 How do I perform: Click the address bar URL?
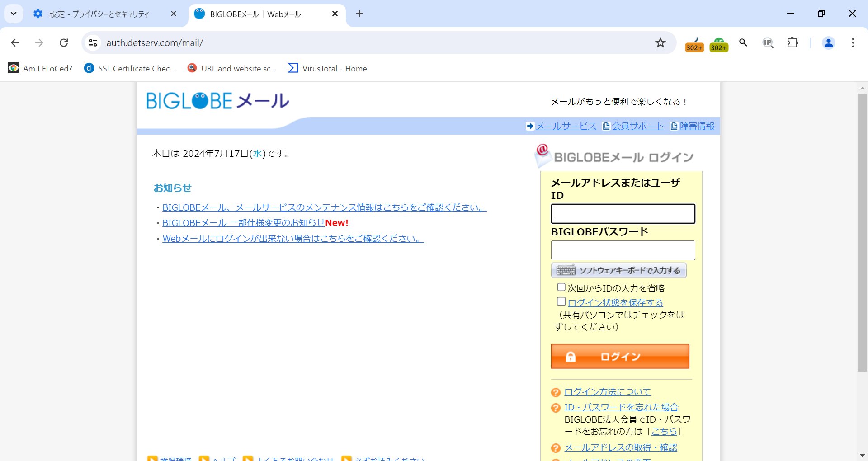pyautogui.click(x=155, y=42)
